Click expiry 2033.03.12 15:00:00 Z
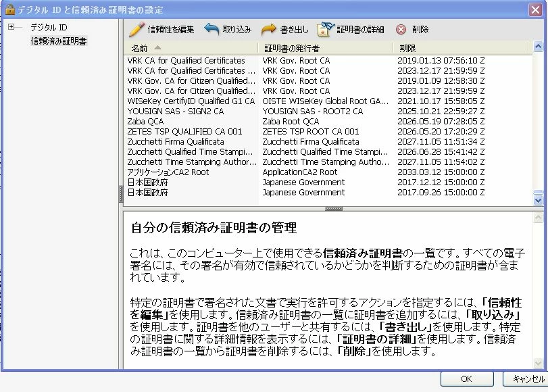 pyautogui.click(x=441, y=172)
